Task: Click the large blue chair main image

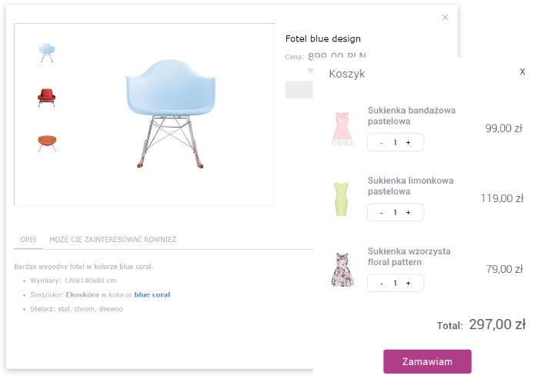Action: (x=165, y=112)
